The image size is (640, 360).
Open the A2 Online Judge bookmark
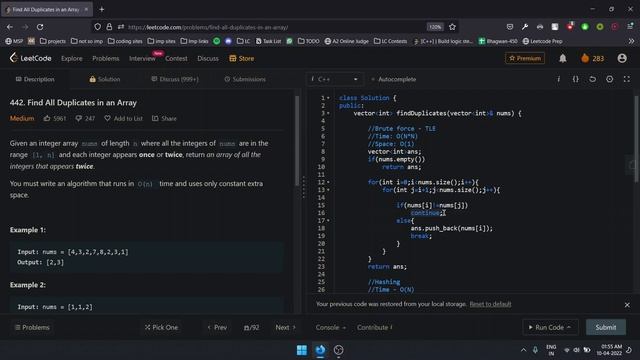347,41
